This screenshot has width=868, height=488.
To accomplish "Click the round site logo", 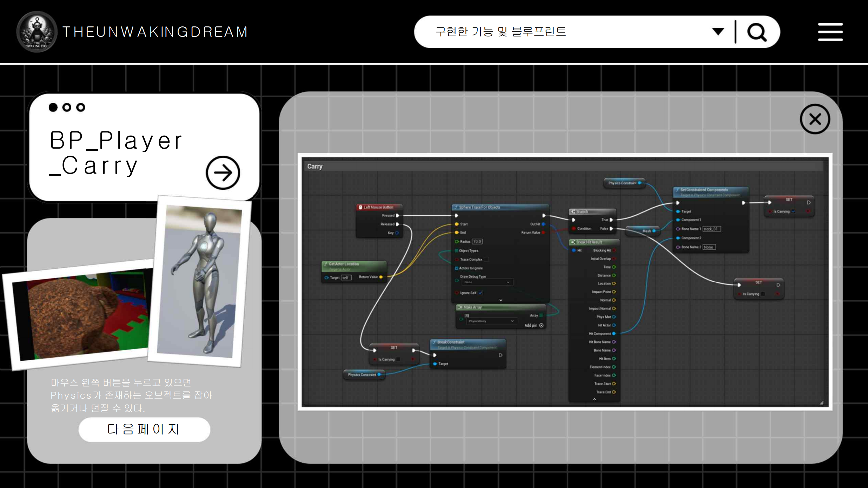I will (x=37, y=32).
